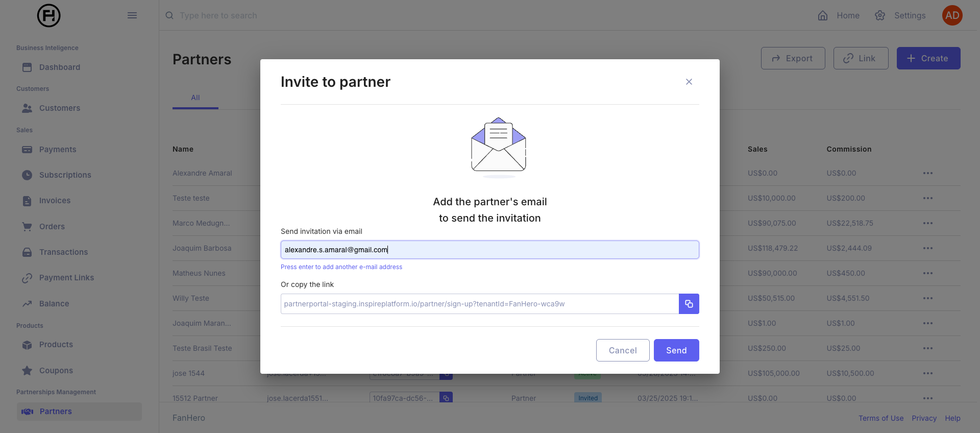Open the Privacy link
Image resolution: width=980 pixels, height=433 pixels.
click(924, 418)
